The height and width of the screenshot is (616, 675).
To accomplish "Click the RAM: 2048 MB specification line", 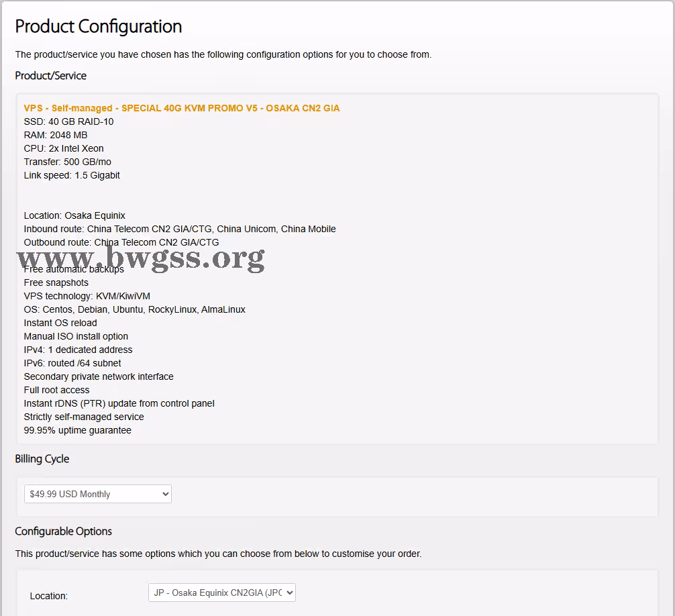I will click(x=56, y=135).
